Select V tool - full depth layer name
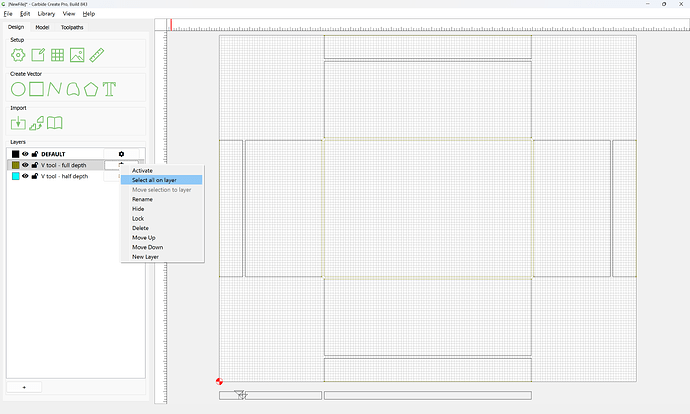690x414 pixels. tap(64, 165)
